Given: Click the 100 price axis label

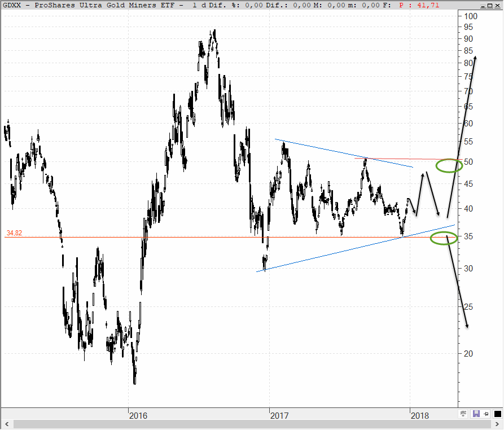Looking at the screenshot, I should tap(471, 16).
